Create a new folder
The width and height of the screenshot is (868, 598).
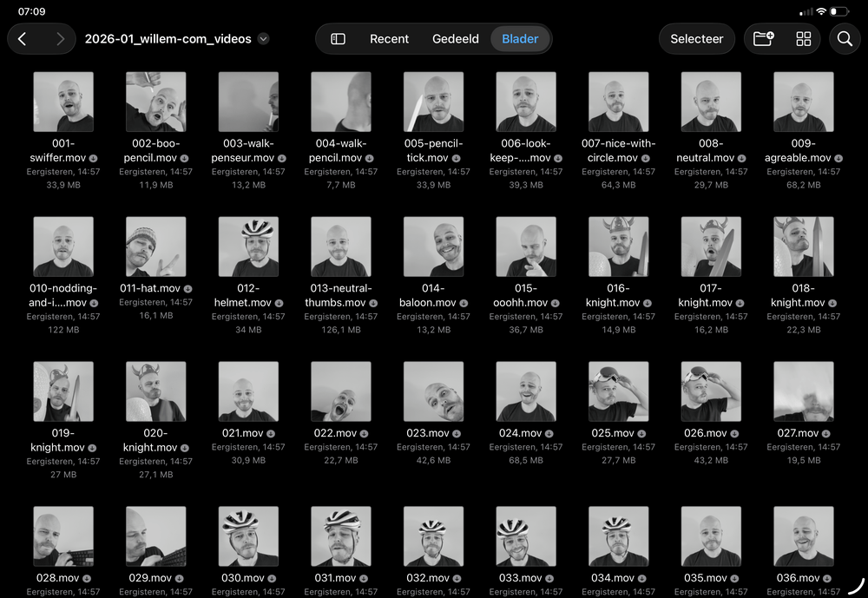click(x=762, y=38)
